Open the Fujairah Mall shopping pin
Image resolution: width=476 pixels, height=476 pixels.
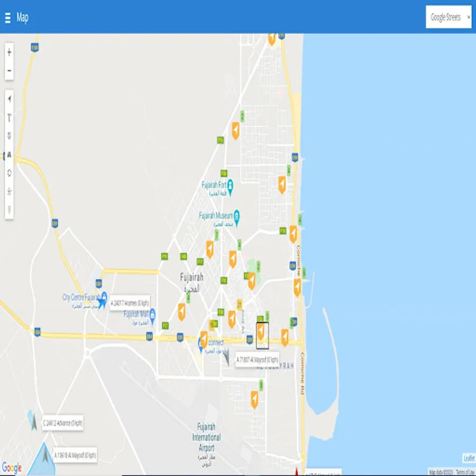[x=152, y=316]
